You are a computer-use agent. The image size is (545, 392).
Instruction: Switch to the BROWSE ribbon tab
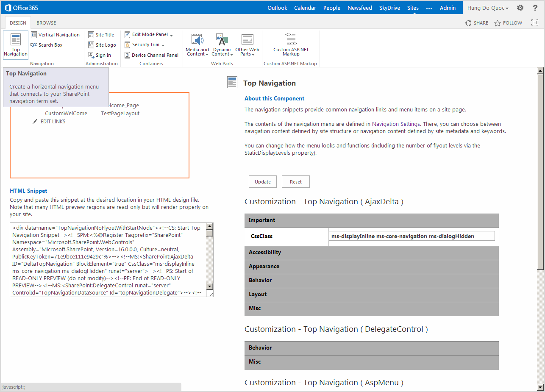[x=46, y=23]
